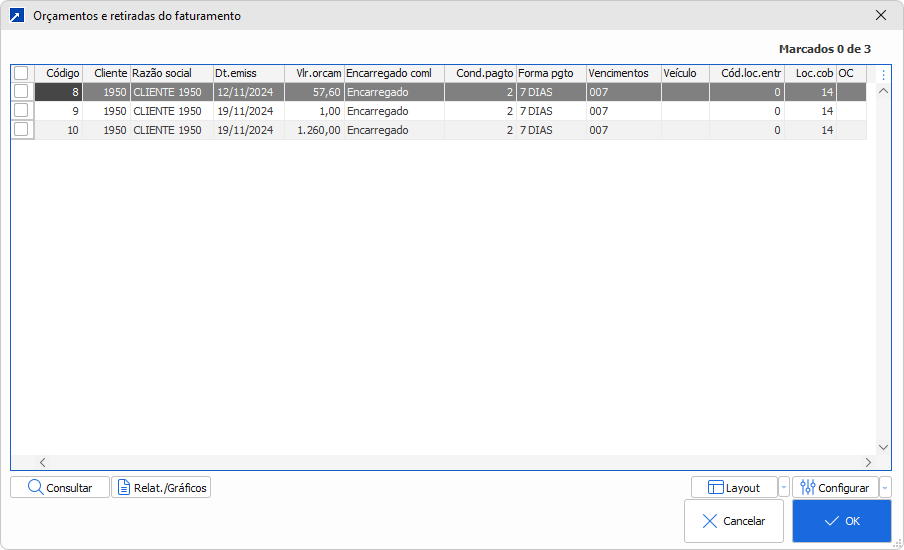This screenshot has width=904, height=550.
Task: Select código cell 9
Action: pyautogui.click(x=59, y=111)
